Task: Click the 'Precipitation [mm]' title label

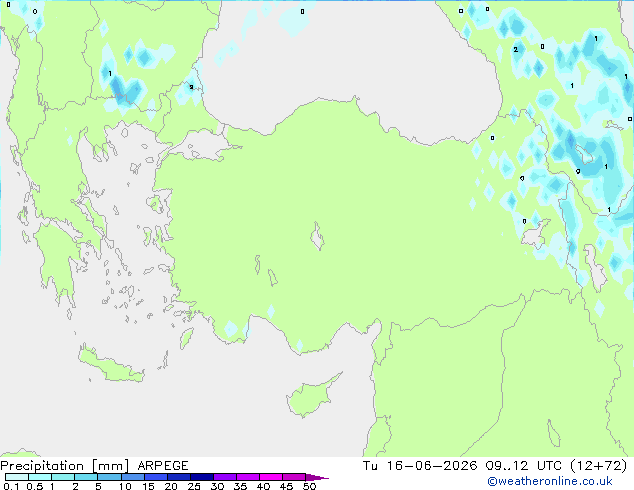Action: (65, 466)
